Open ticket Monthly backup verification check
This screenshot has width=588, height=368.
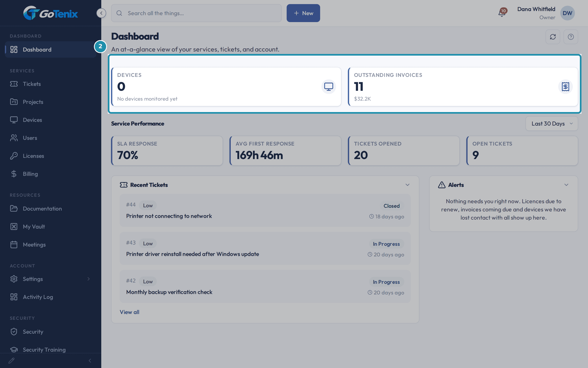point(265,286)
